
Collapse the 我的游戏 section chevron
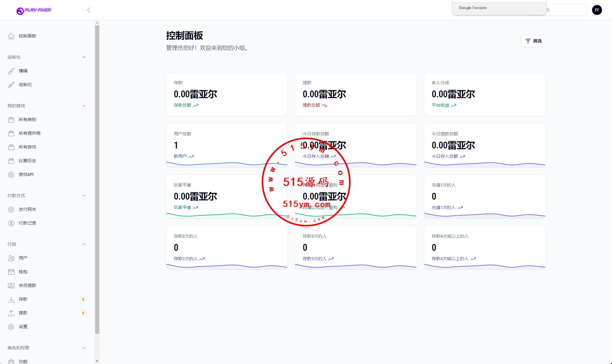[x=84, y=106]
